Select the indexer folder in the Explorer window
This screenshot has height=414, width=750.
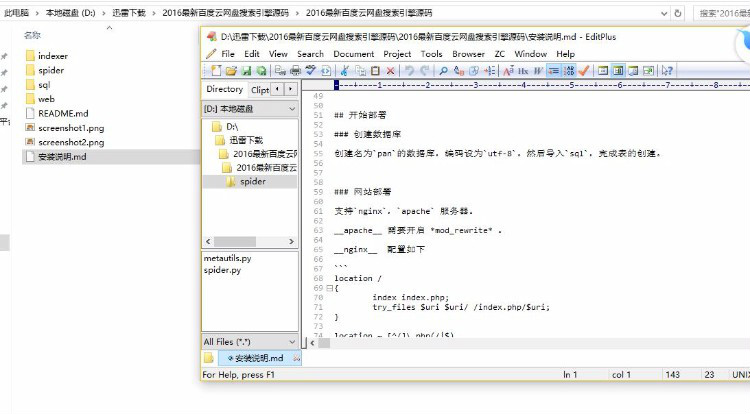[x=53, y=56]
